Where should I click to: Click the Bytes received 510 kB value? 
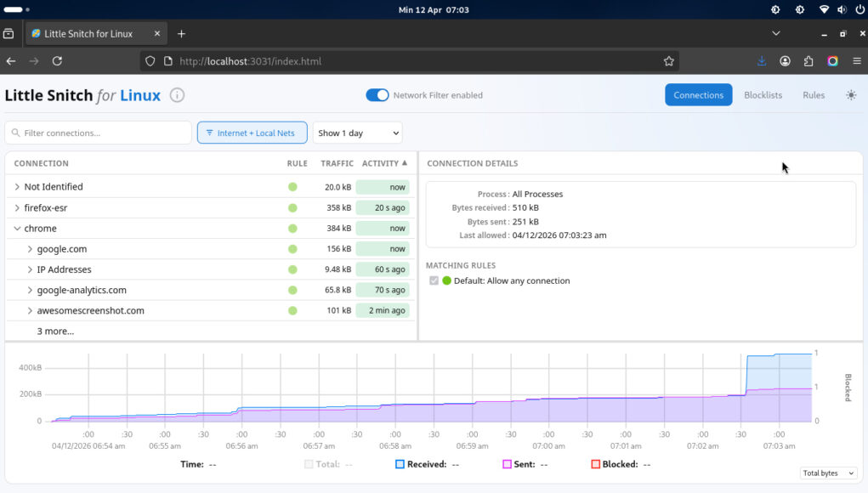coord(525,208)
